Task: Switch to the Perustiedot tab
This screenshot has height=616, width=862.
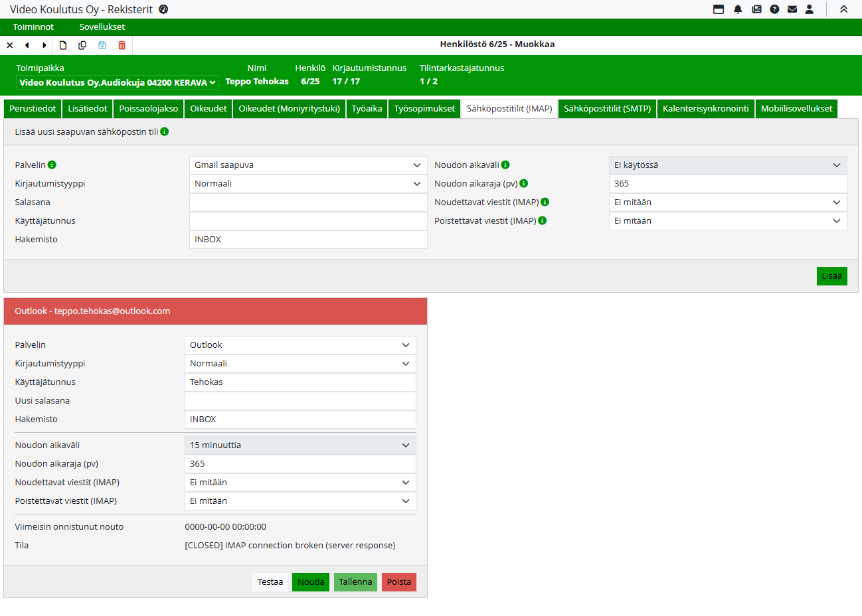Action: pos(33,109)
